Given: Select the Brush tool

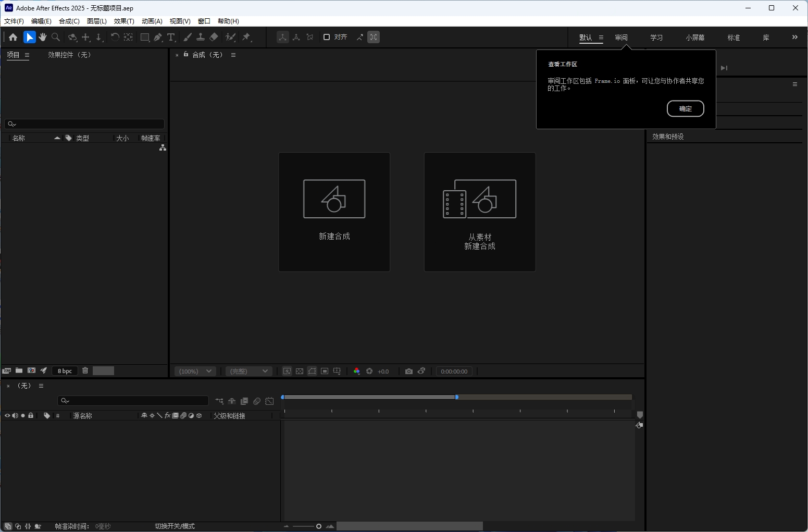Looking at the screenshot, I should (x=188, y=37).
